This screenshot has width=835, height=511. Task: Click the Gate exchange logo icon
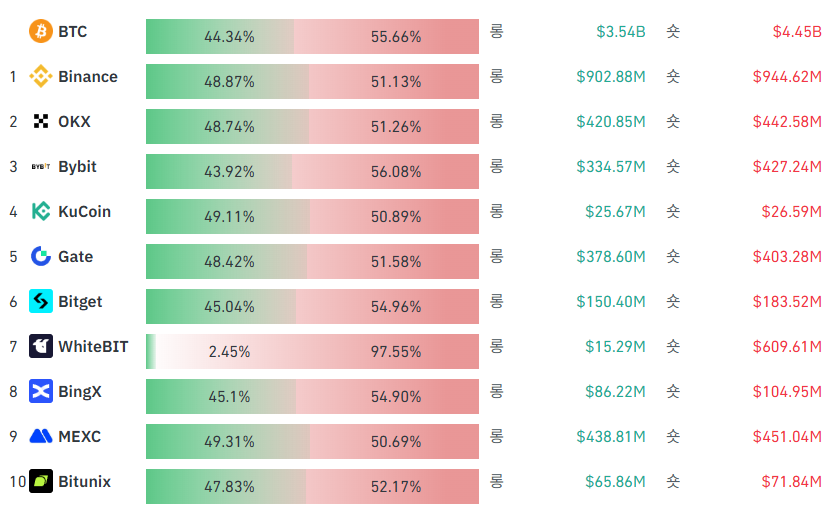41,257
